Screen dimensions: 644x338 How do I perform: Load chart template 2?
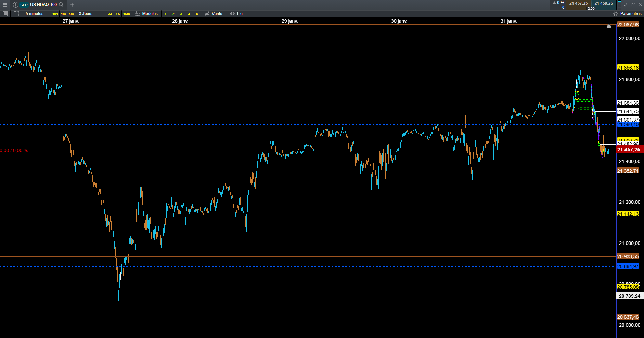(173, 14)
